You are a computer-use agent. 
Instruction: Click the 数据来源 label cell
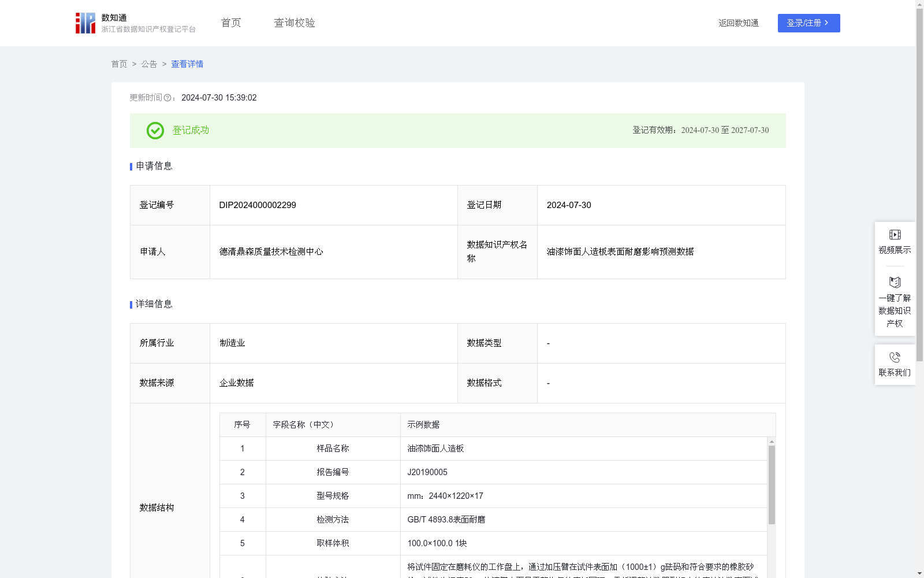(170, 383)
